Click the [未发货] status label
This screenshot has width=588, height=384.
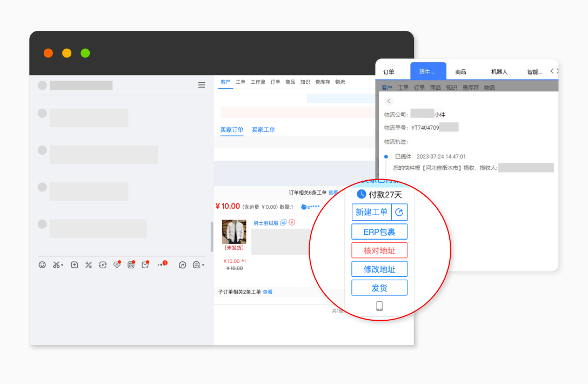[x=234, y=248]
